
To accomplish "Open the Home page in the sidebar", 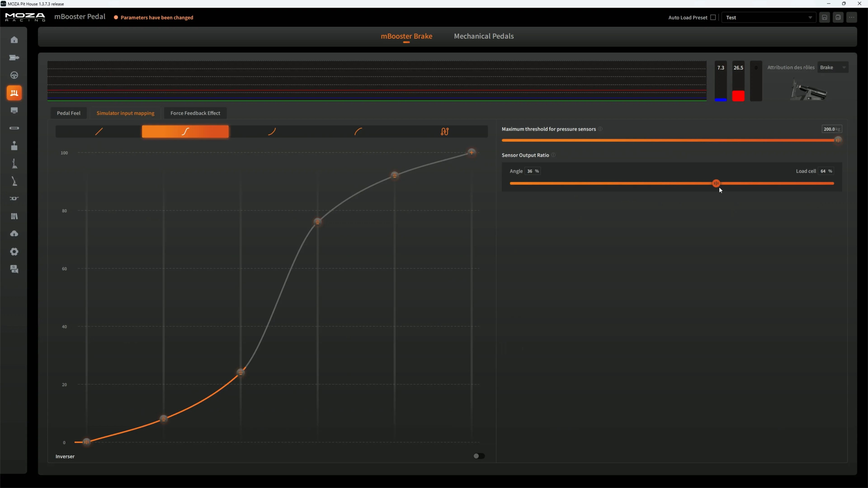I will coord(14,40).
